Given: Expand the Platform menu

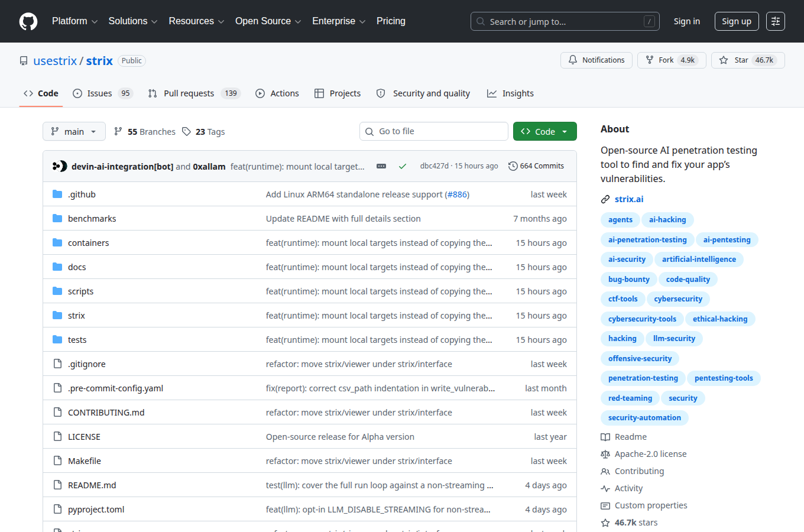Looking at the screenshot, I should (75, 21).
